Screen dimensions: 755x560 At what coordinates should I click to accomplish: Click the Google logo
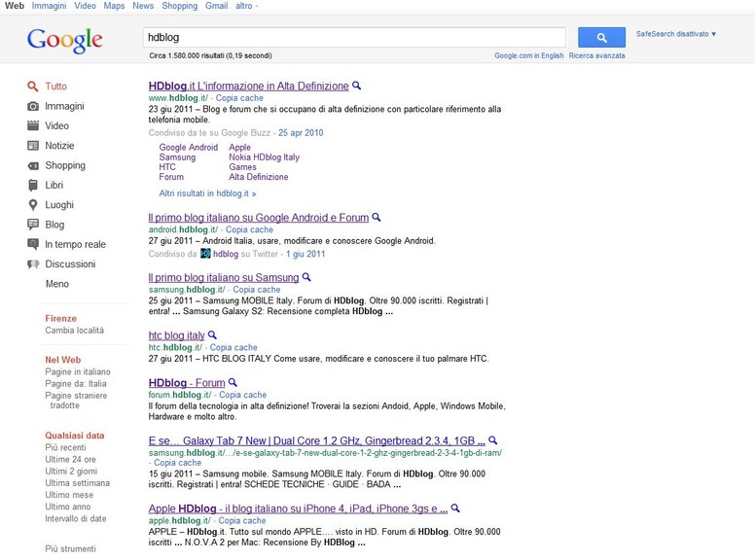[64, 40]
